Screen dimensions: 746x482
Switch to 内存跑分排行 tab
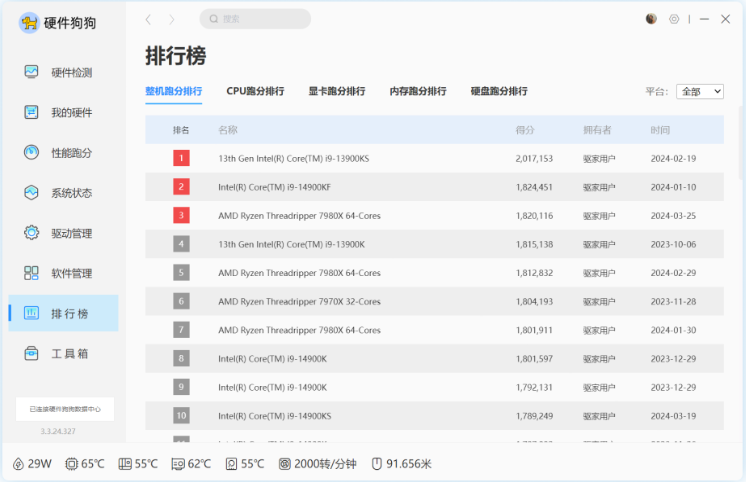pos(418,91)
